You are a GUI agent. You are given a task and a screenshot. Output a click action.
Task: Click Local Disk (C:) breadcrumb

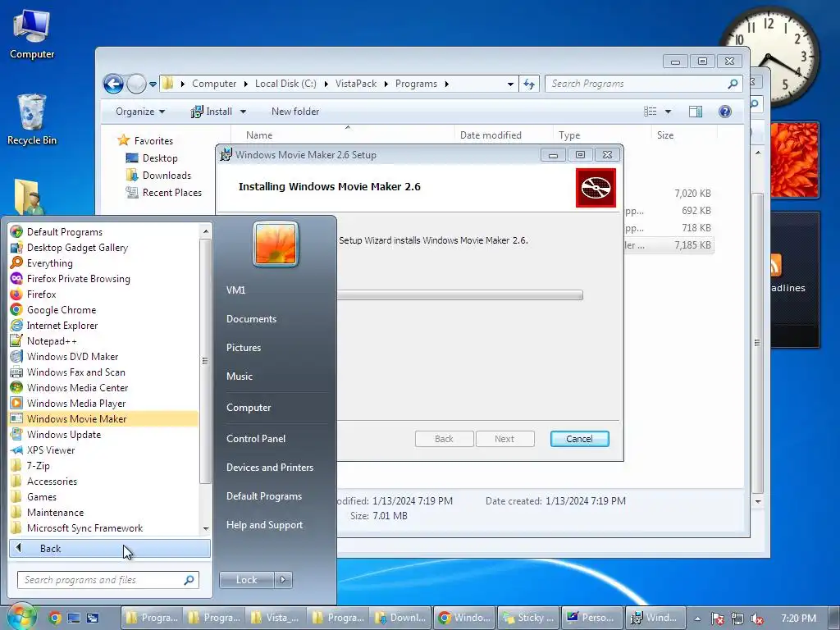[285, 84]
